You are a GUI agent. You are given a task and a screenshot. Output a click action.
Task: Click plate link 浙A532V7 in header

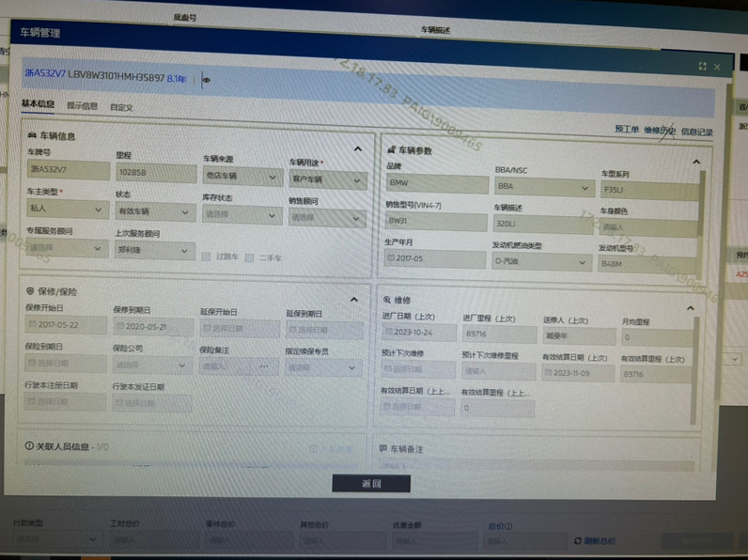tap(45, 73)
